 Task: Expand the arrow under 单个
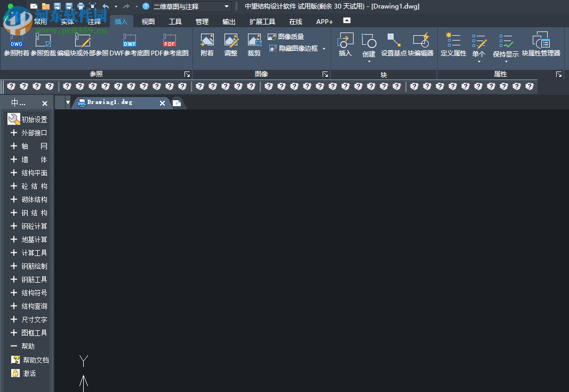pos(479,62)
